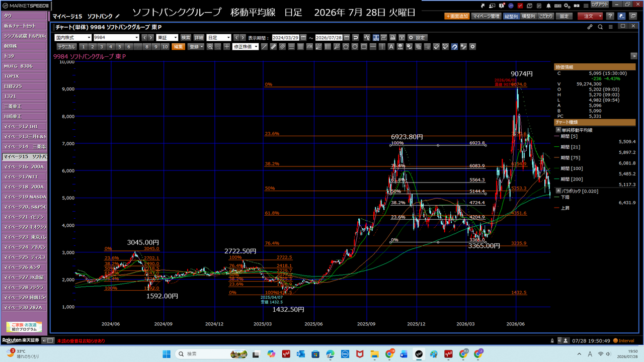Click the search magnifier in chart panel header
This screenshot has width=644, height=362.
600,27
